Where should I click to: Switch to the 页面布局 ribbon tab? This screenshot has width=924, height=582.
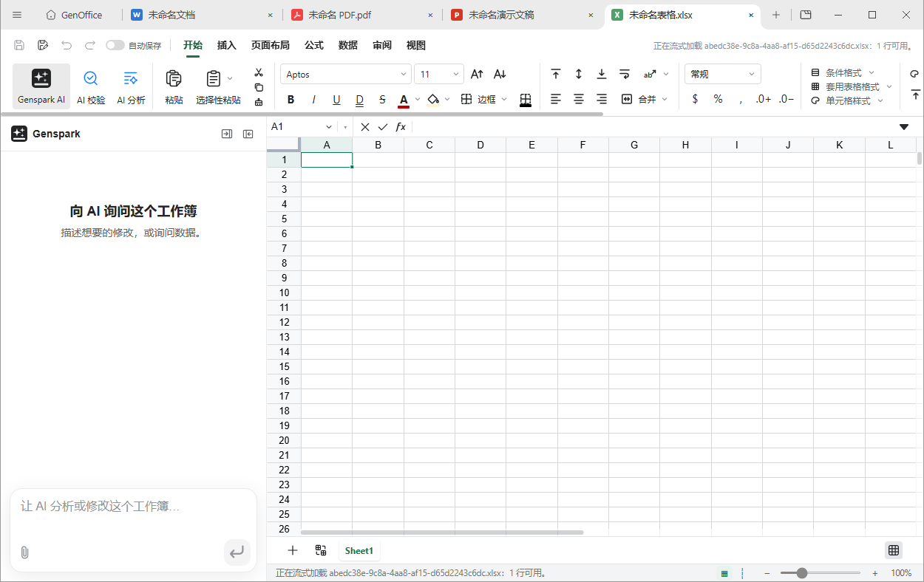point(271,45)
